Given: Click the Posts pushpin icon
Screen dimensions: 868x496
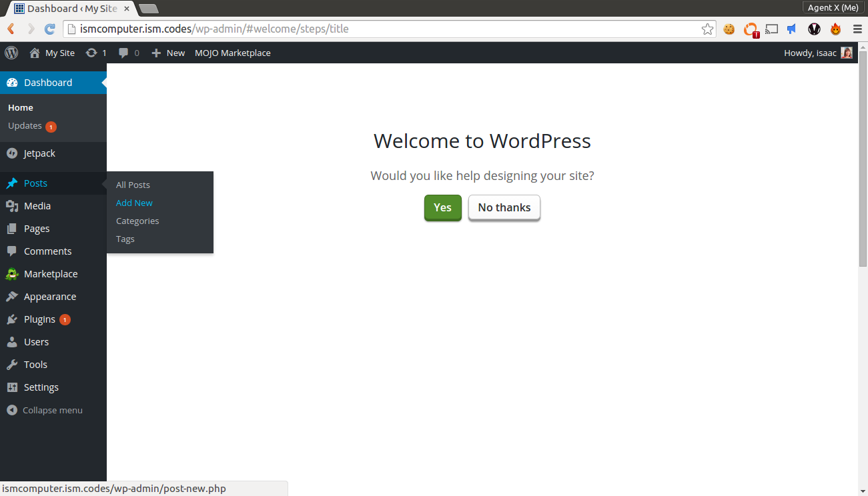Looking at the screenshot, I should [12, 183].
